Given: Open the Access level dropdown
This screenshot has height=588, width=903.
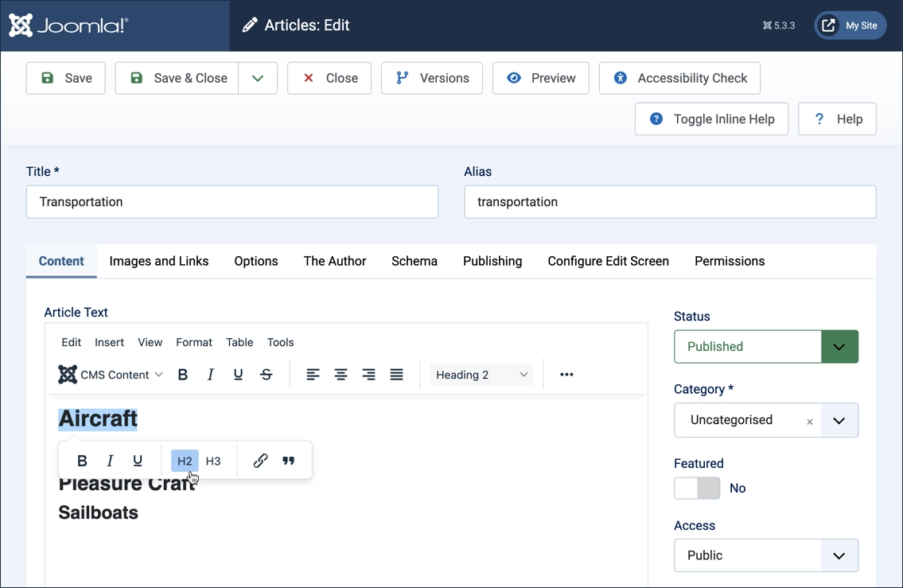Looking at the screenshot, I should click(x=839, y=555).
